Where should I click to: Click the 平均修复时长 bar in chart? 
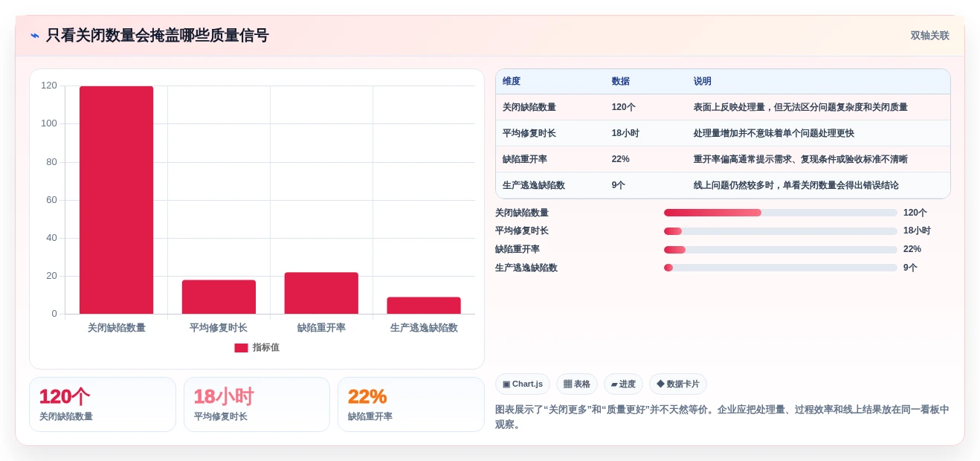pos(219,297)
